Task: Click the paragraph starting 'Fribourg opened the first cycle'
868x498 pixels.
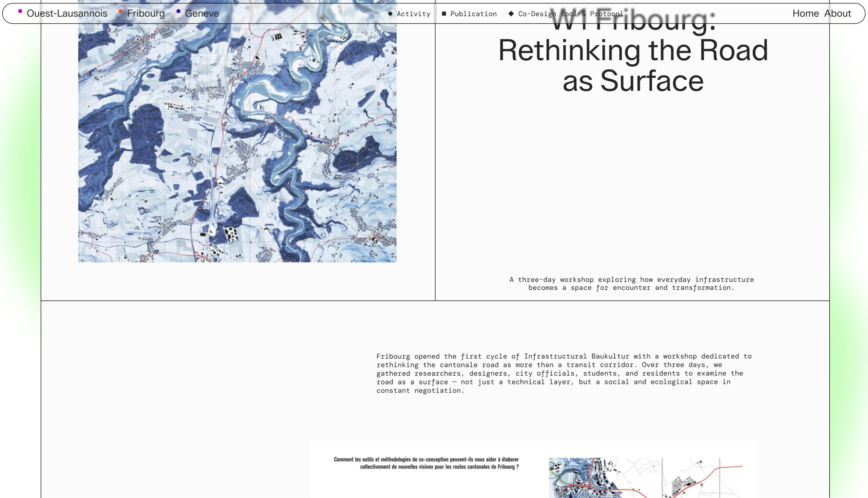Action: click(564, 373)
